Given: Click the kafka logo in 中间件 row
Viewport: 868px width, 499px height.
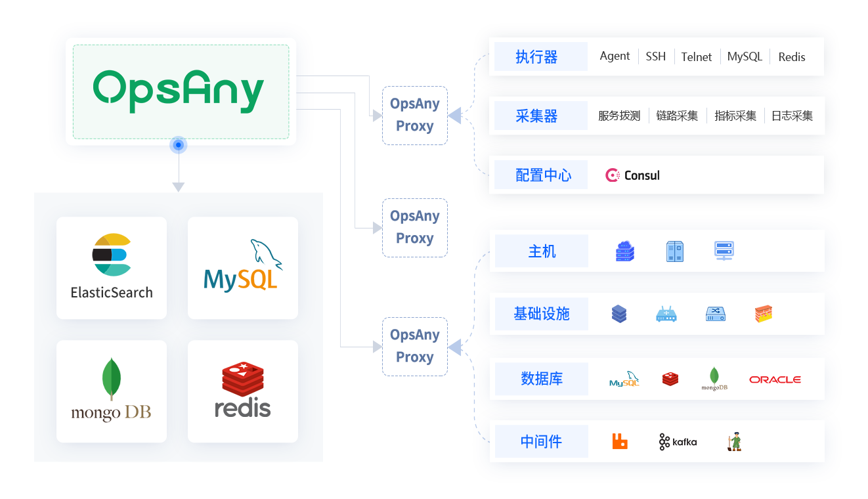Looking at the screenshot, I should [x=678, y=442].
